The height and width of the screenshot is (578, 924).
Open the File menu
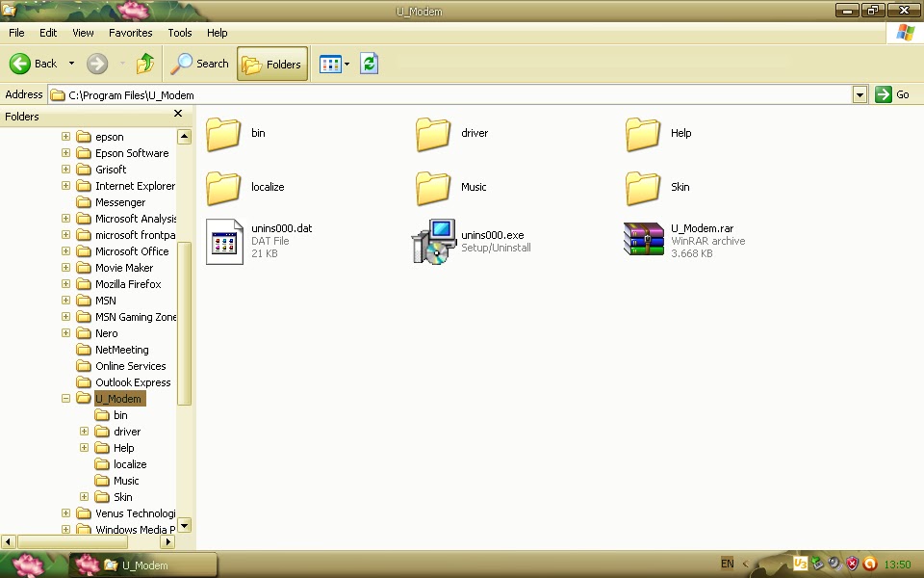[16, 33]
